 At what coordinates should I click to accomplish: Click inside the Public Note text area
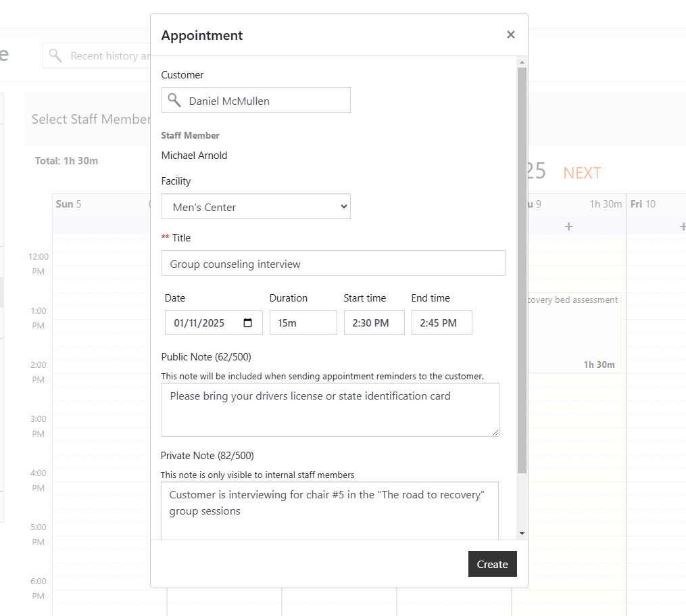coord(330,409)
